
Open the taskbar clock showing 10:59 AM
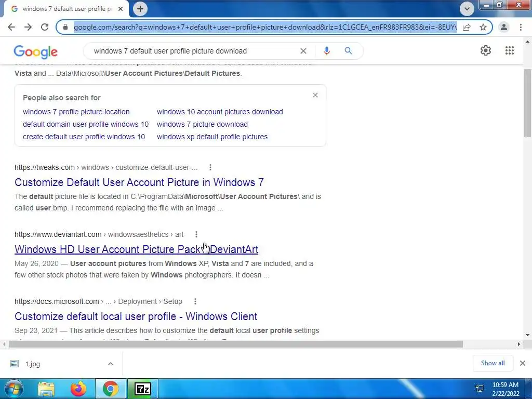point(506,389)
